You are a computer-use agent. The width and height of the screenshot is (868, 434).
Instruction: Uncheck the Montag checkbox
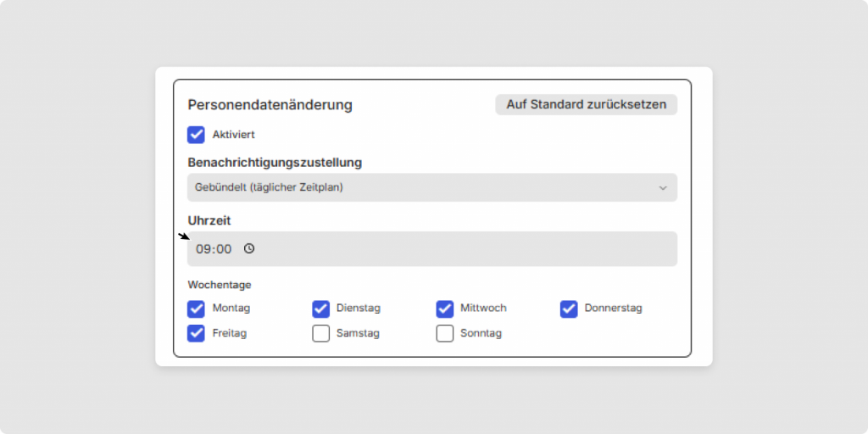point(196,309)
